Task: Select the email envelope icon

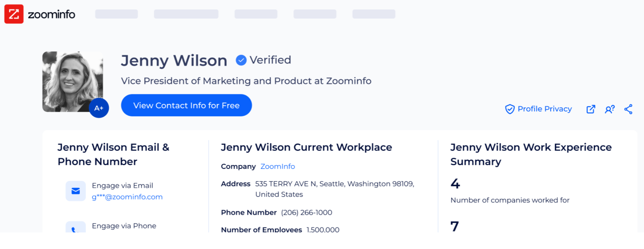Action: tap(76, 191)
